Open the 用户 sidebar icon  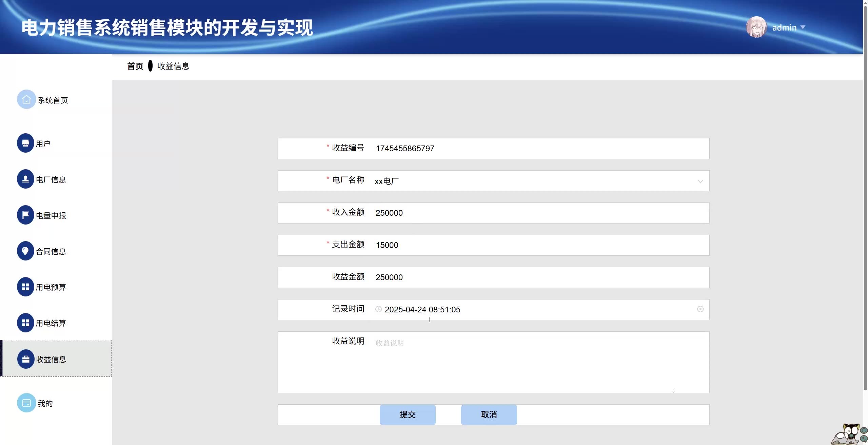pos(25,143)
